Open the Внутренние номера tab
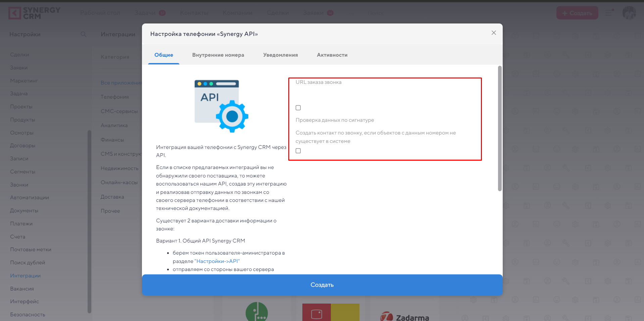The image size is (644, 321). (218, 55)
